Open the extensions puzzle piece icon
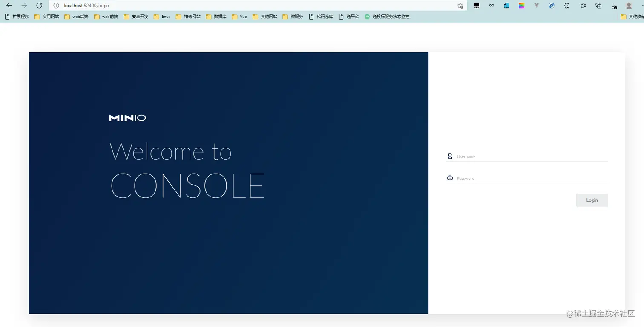This screenshot has height=327, width=644. pyautogui.click(x=566, y=6)
